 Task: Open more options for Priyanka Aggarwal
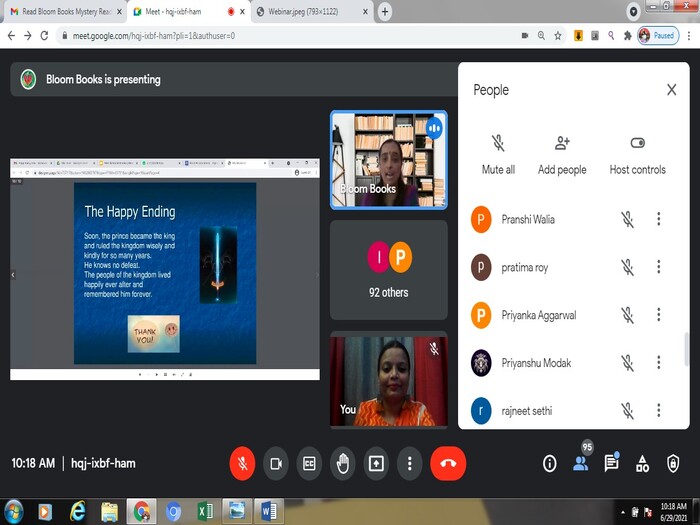click(x=658, y=315)
